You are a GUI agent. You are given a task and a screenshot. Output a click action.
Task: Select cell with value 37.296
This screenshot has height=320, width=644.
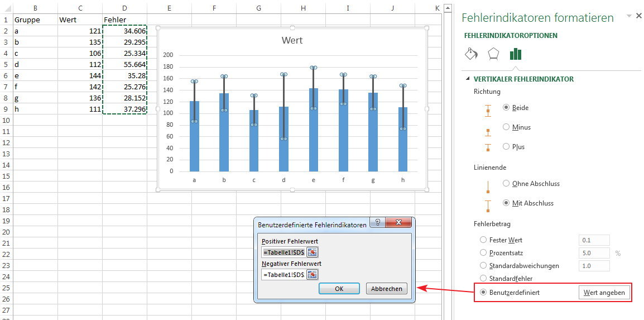[x=125, y=109]
